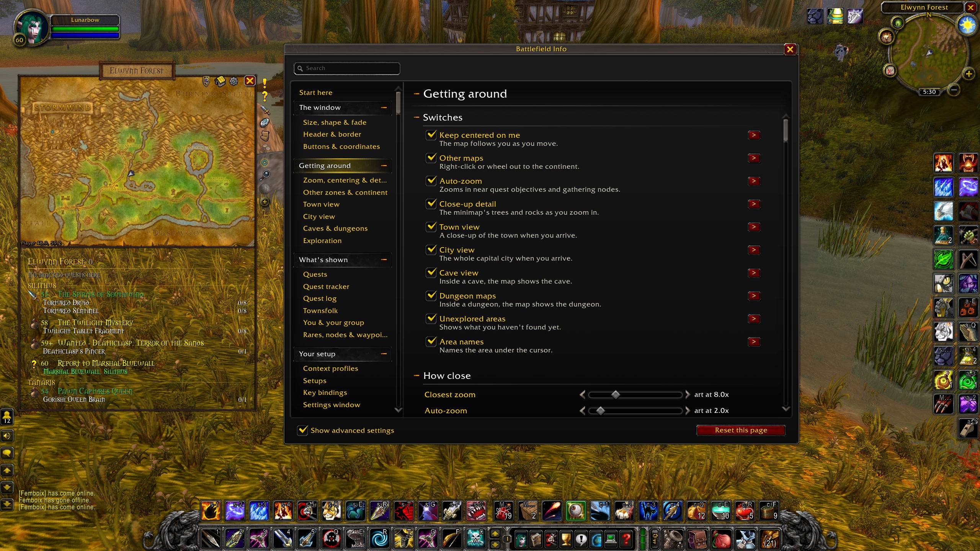Uncheck the City view switch
The width and height of the screenshot is (980, 551).
431,249
